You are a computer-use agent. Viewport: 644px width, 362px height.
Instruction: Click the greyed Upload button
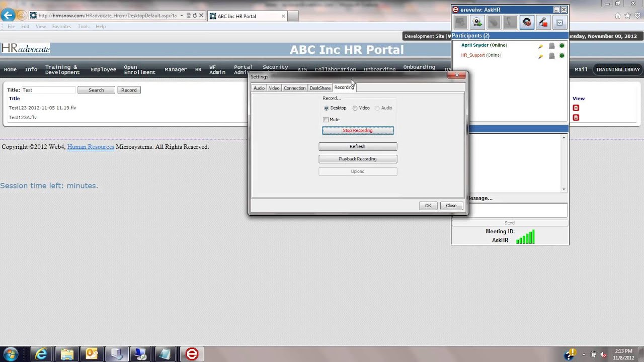(358, 171)
